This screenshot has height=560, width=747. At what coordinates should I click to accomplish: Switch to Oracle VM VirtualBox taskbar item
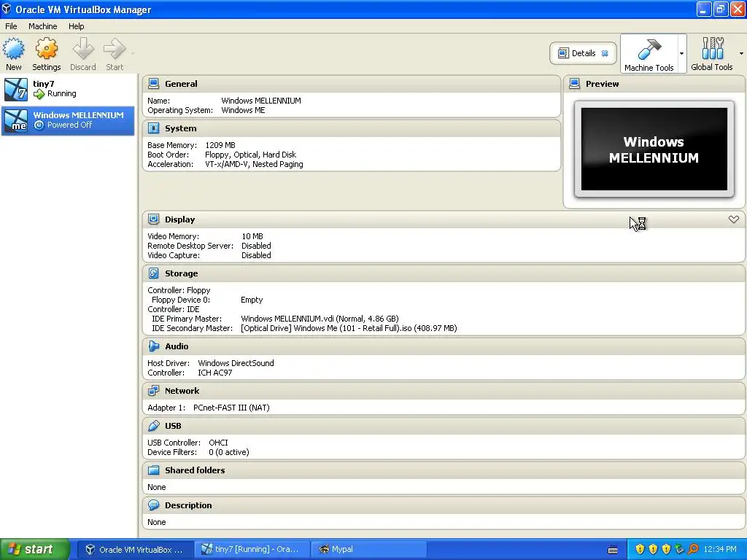(135, 550)
